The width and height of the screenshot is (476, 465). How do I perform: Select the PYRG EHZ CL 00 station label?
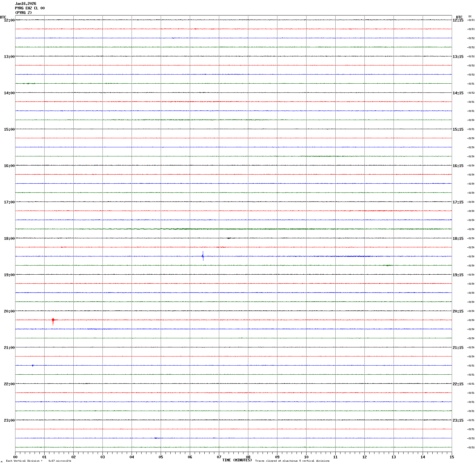click(30, 8)
